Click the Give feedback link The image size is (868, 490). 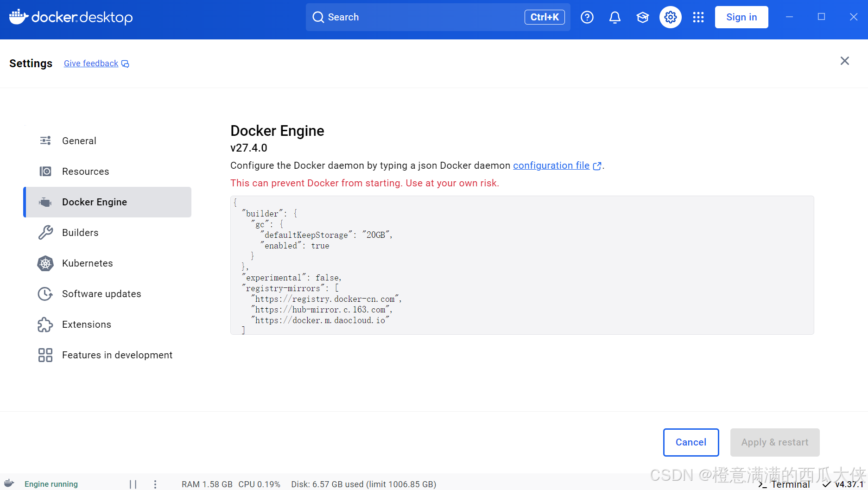91,63
